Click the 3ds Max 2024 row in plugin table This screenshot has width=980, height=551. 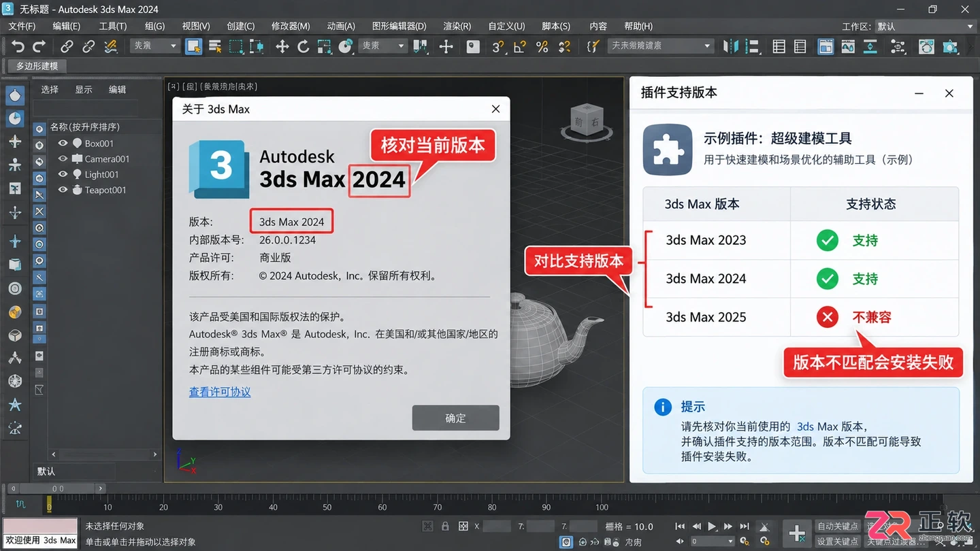click(801, 278)
